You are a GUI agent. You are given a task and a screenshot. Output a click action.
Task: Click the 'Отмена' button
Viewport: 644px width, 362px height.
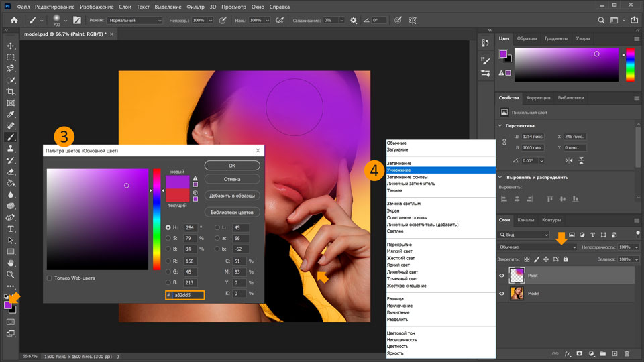point(232,180)
